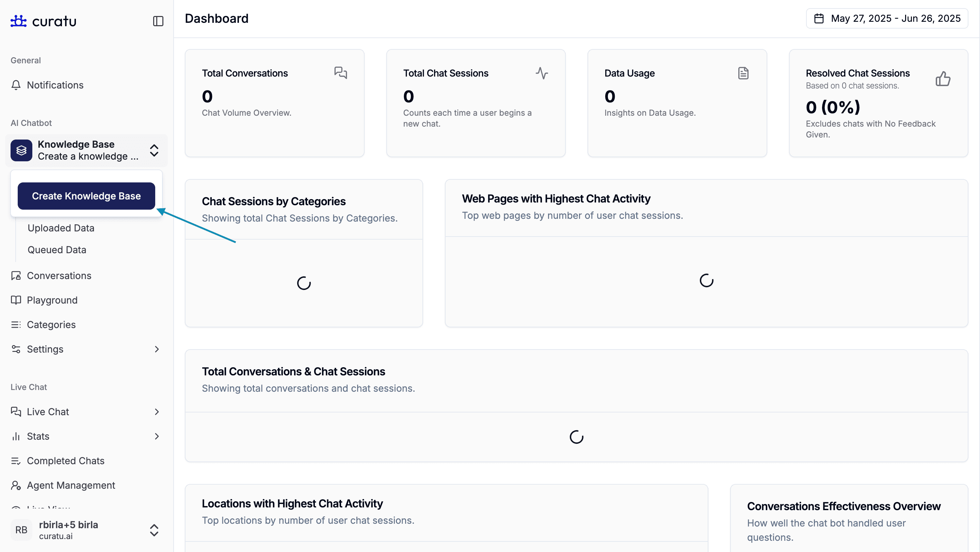Screen dimensions: 980x552
Task: Click the Dashboard page title
Action: point(216,18)
